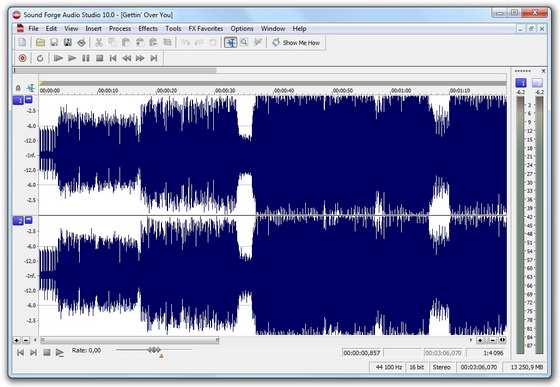Open a file using the folder icon
The image size is (560, 387).
point(40,42)
